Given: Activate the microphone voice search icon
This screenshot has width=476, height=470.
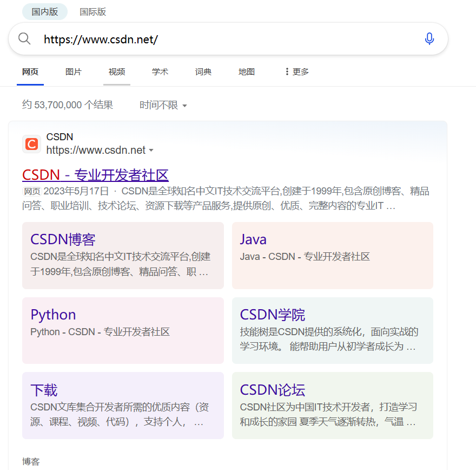Looking at the screenshot, I should click(x=429, y=39).
